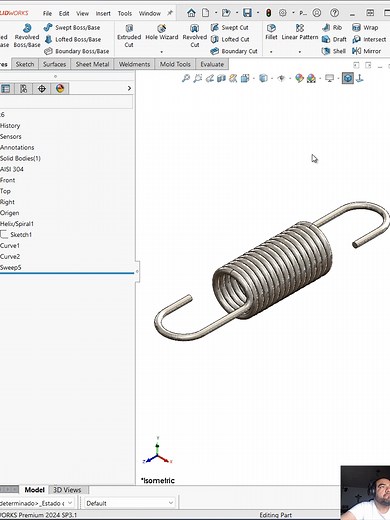Open the user account icon
Image resolution: width=390 pixels, height=520 pixels.
pos(317,13)
